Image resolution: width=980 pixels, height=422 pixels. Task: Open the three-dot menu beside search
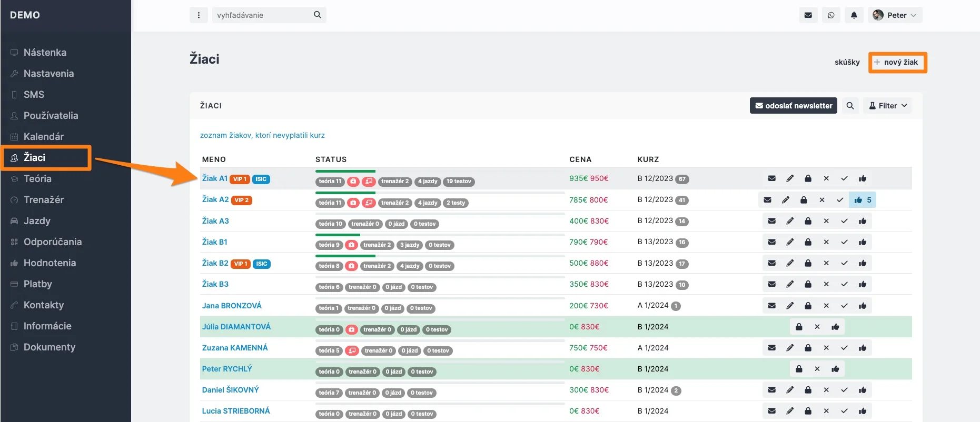pyautogui.click(x=199, y=15)
